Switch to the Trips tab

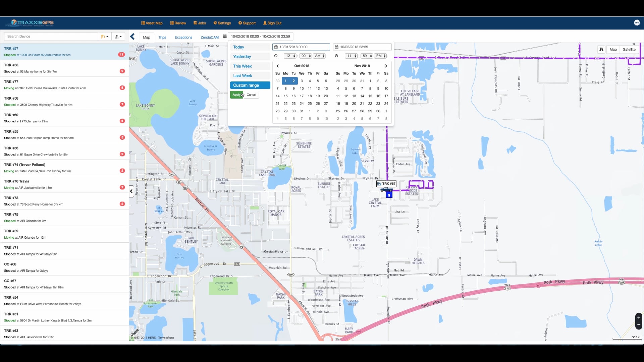(x=162, y=37)
